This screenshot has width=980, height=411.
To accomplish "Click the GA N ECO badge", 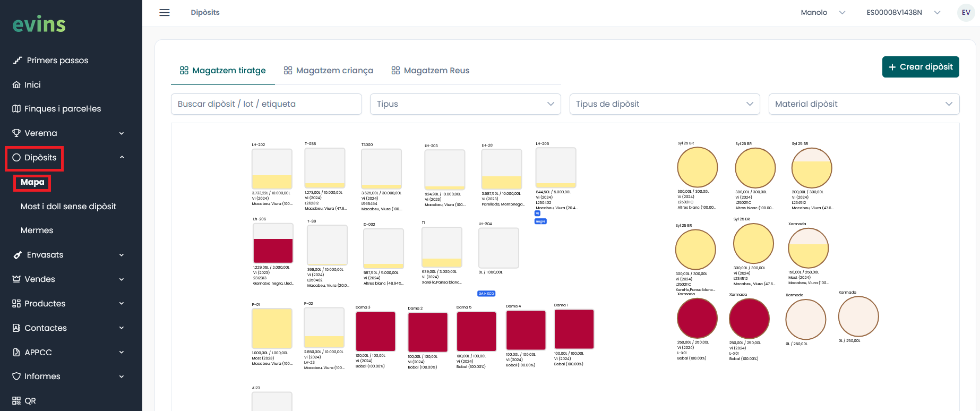I will click(486, 294).
